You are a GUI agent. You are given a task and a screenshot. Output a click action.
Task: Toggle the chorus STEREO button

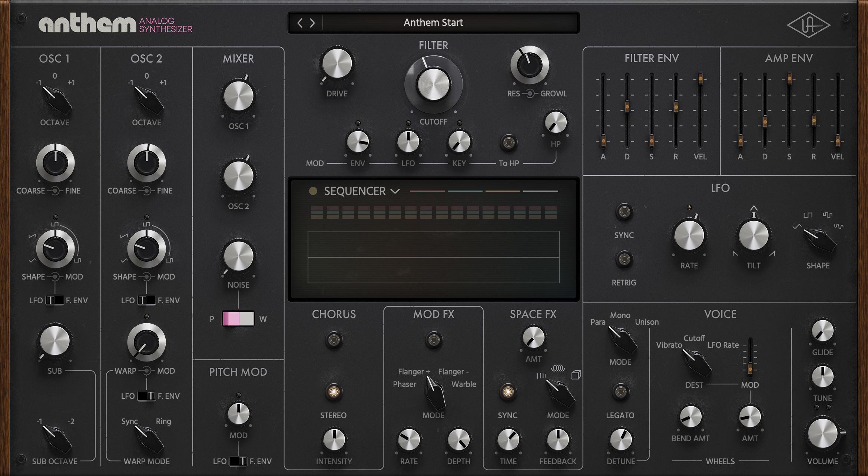click(x=334, y=392)
